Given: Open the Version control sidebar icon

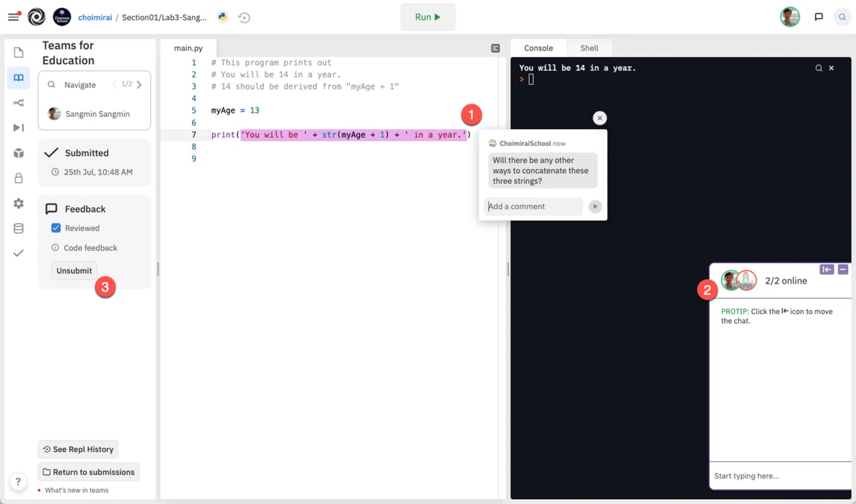Looking at the screenshot, I should coord(19,103).
